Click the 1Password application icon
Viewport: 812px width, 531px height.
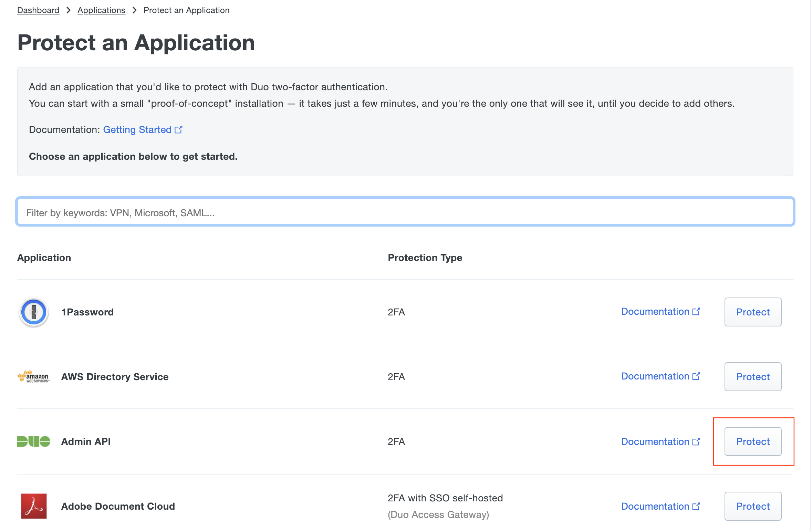click(x=34, y=312)
